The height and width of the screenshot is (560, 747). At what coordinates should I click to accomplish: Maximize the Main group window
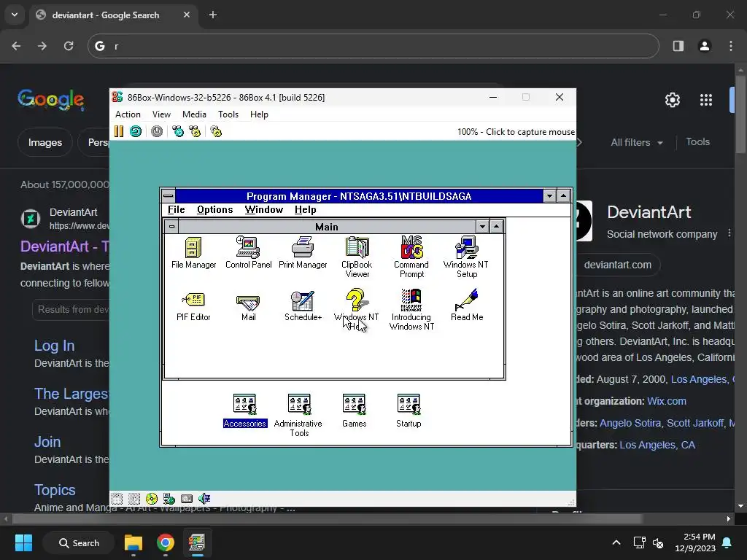coord(496,227)
